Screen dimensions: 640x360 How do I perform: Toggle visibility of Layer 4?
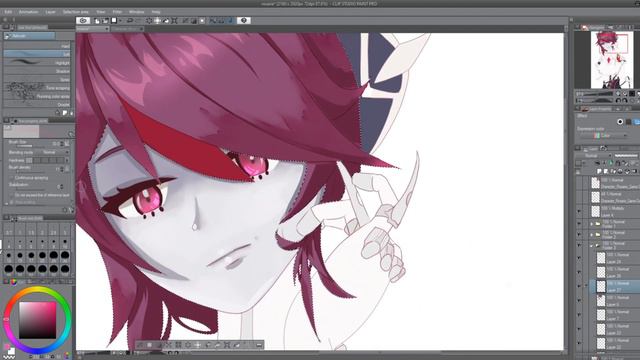[579, 211]
